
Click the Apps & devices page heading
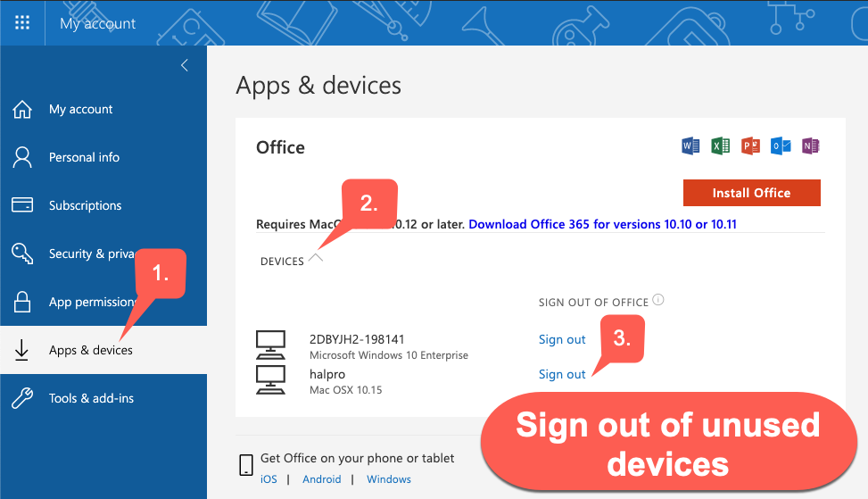[x=318, y=86]
